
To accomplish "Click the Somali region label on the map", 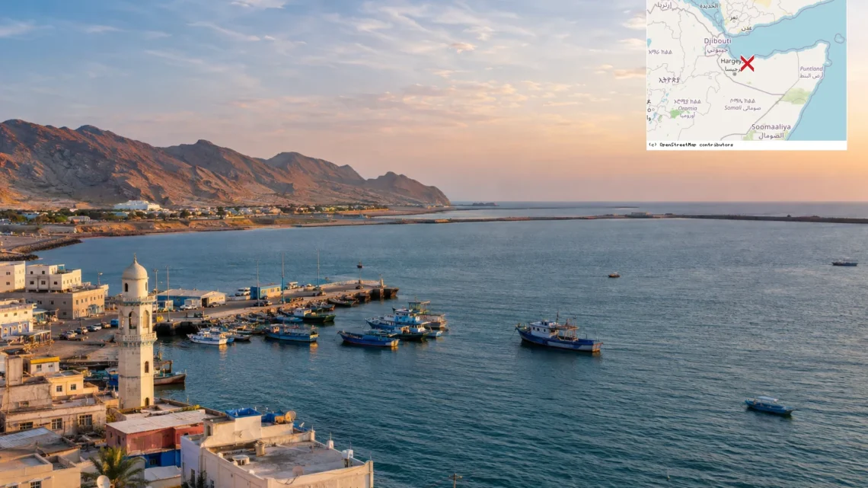I will click(732, 108).
